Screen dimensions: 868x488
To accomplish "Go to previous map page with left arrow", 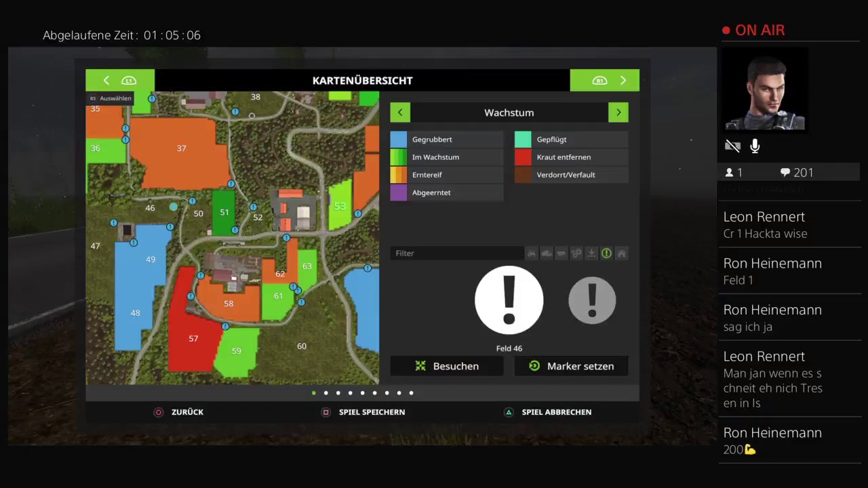I will click(120, 80).
